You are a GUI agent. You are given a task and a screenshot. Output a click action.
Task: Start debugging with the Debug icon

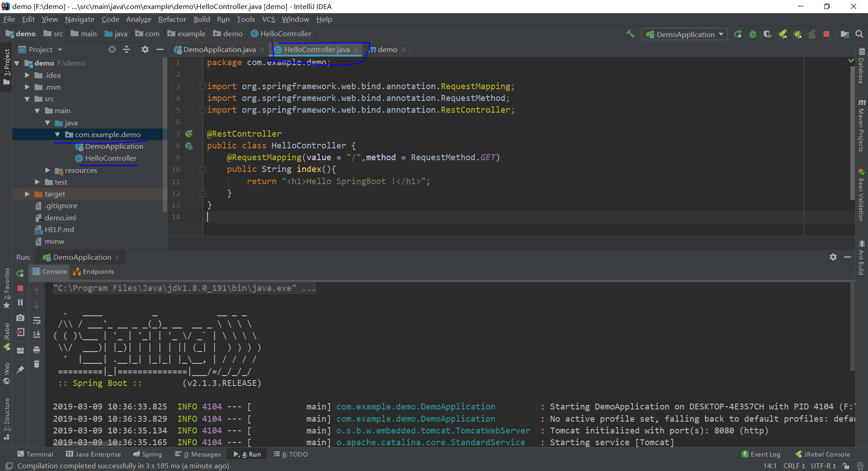[x=753, y=34]
